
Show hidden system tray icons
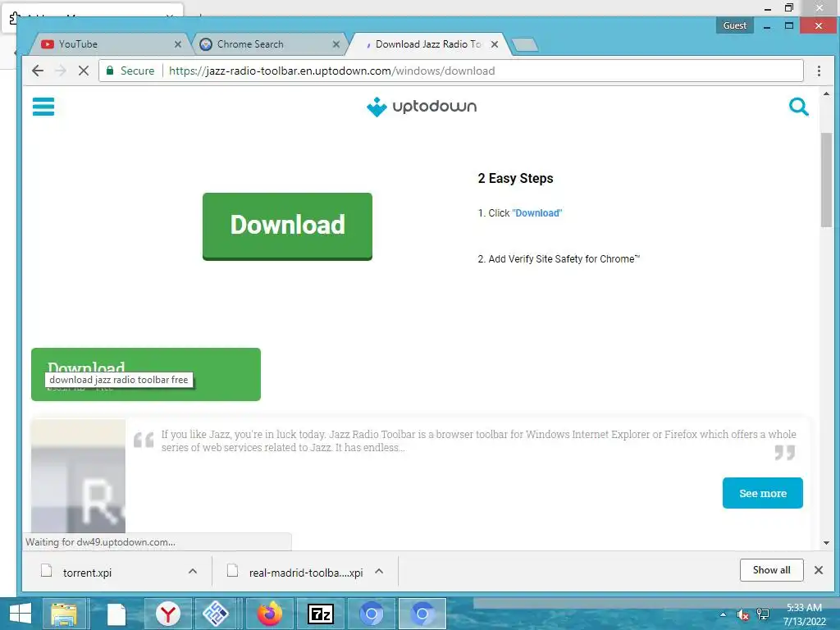click(723, 614)
